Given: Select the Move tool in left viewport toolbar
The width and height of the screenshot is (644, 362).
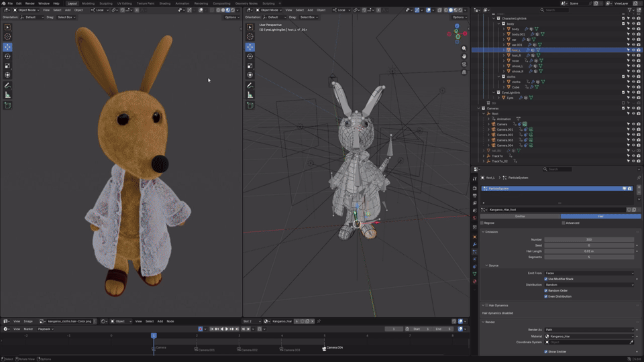Looking at the screenshot, I should [x=7, y=47].
